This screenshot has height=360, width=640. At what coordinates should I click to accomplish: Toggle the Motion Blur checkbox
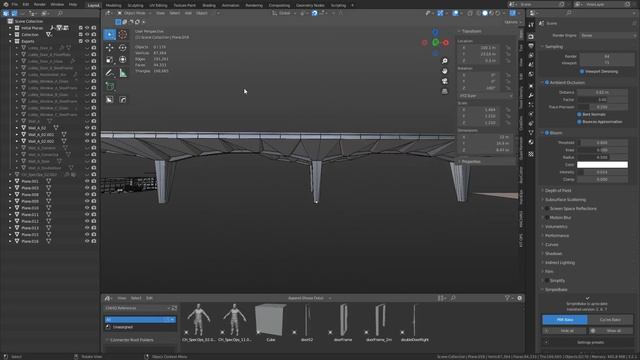pos(547,218)
